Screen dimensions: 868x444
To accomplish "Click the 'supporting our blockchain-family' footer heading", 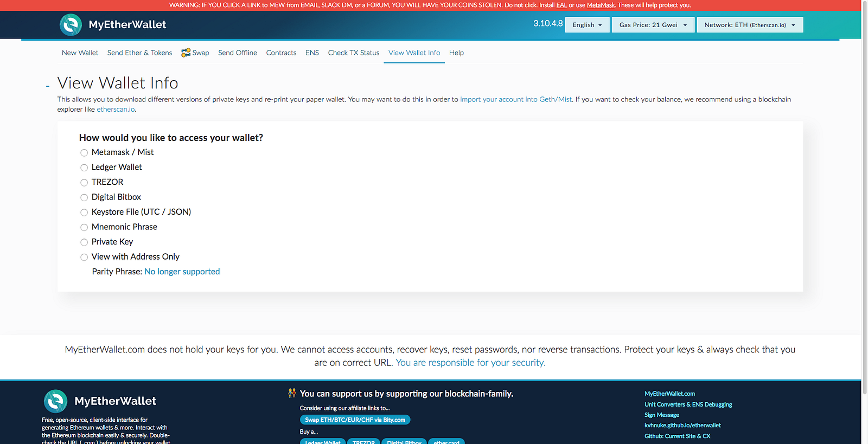I will coord(406,394).
